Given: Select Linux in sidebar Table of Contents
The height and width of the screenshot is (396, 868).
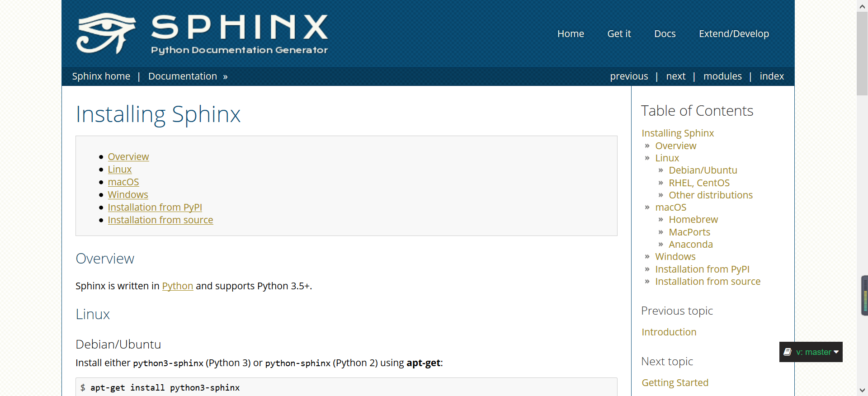Looking at the screenshot, I should pos(667,158).
